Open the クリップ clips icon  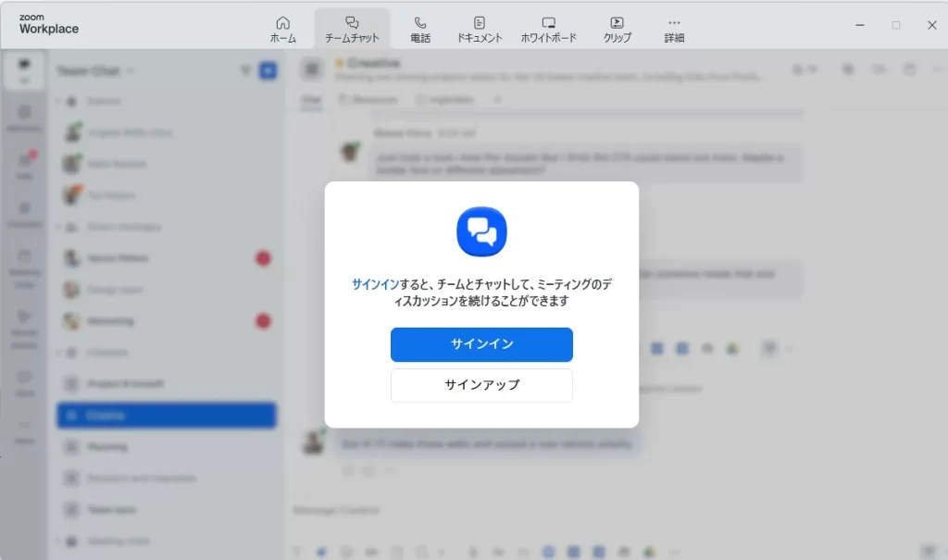tap(617, 29)
